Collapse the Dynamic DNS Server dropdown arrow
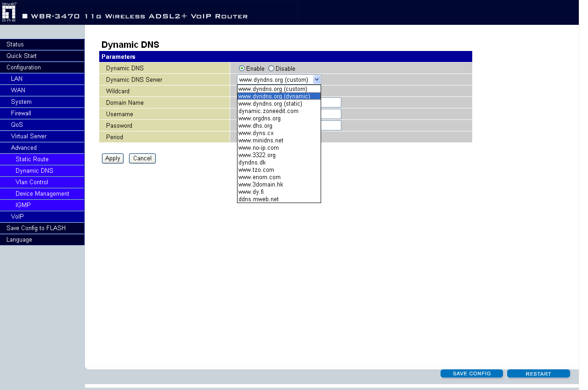Image resolution: width=588 pixels, height=390 pixels. [x=317, y=79]
